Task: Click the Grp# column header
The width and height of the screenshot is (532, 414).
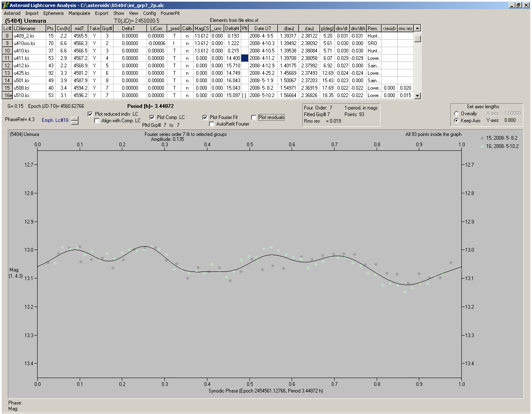Action: [107, 29]
